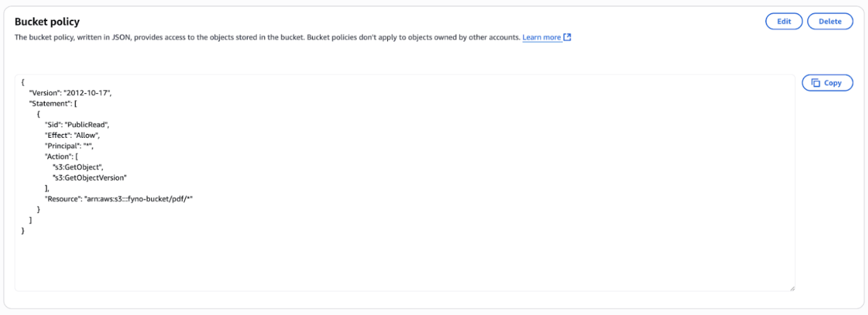Screen dimensions: 868x315
Task: Click the "s3:GetObjectVersion" action entry
Action: pos(89,177)
